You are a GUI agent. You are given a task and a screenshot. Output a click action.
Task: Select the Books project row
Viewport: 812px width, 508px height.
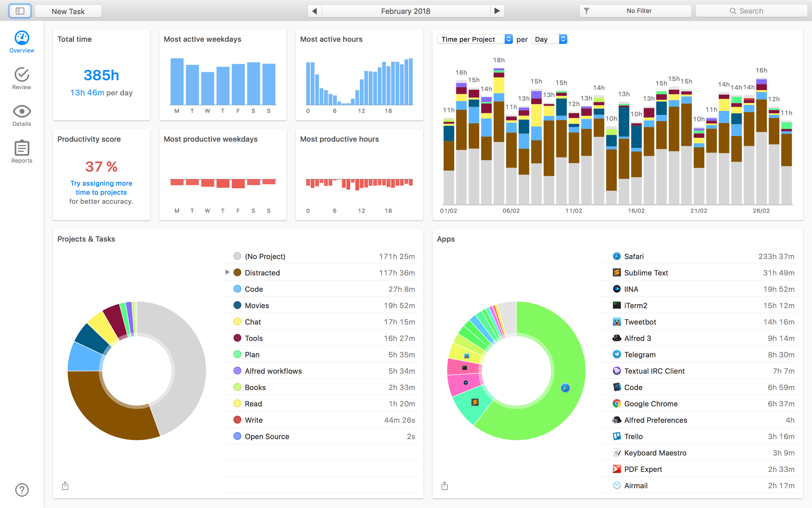(x=320, y=387)
